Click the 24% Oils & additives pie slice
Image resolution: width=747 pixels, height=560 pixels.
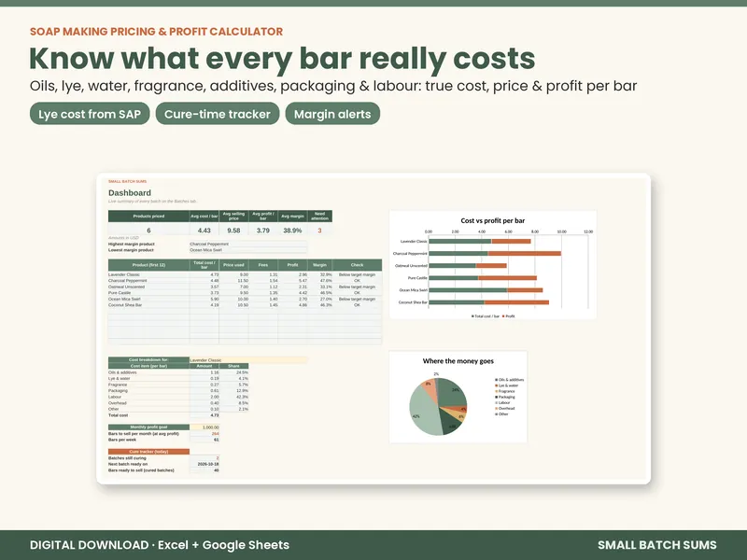point(453,391)
